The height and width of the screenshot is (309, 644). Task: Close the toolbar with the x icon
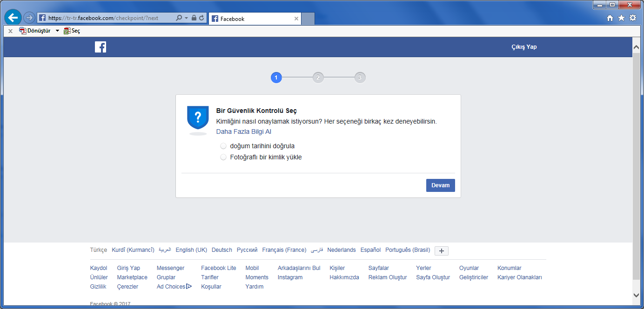pyautogui.click(x=10, y=31)
